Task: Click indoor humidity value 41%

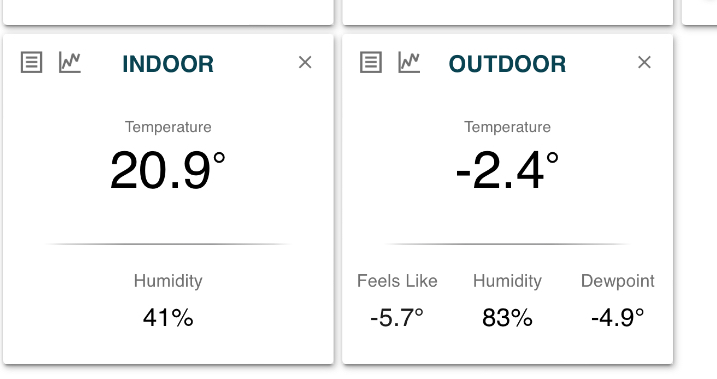Action: point(168,317)
